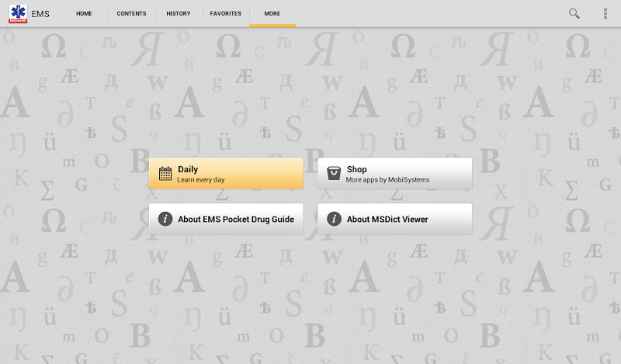The height and width of the screenshot is (364, 621).
Task: Select the MORE tab
Action: tap(272, 13)
